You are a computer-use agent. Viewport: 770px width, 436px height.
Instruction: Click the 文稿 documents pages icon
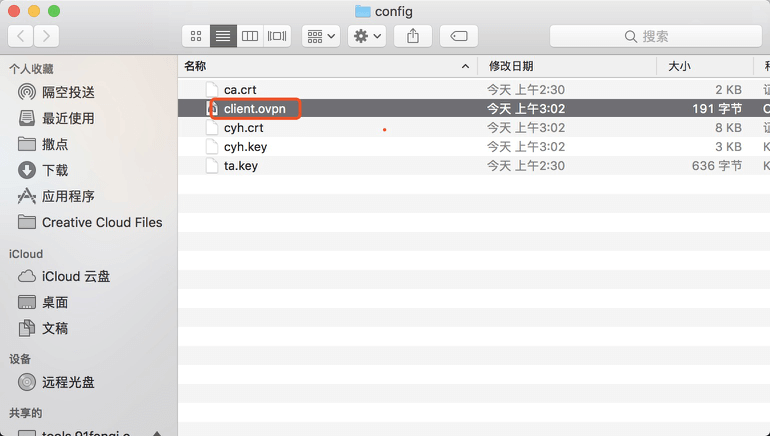(x=27, y=328)
